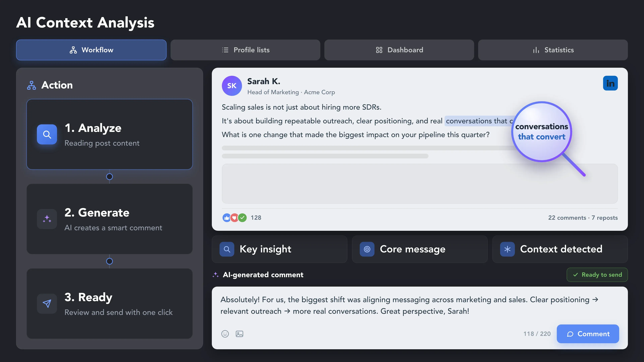This screenshot has width=644, height=362.
Task: Select the Analyze magnifier icon
Action: click(47, 134)
